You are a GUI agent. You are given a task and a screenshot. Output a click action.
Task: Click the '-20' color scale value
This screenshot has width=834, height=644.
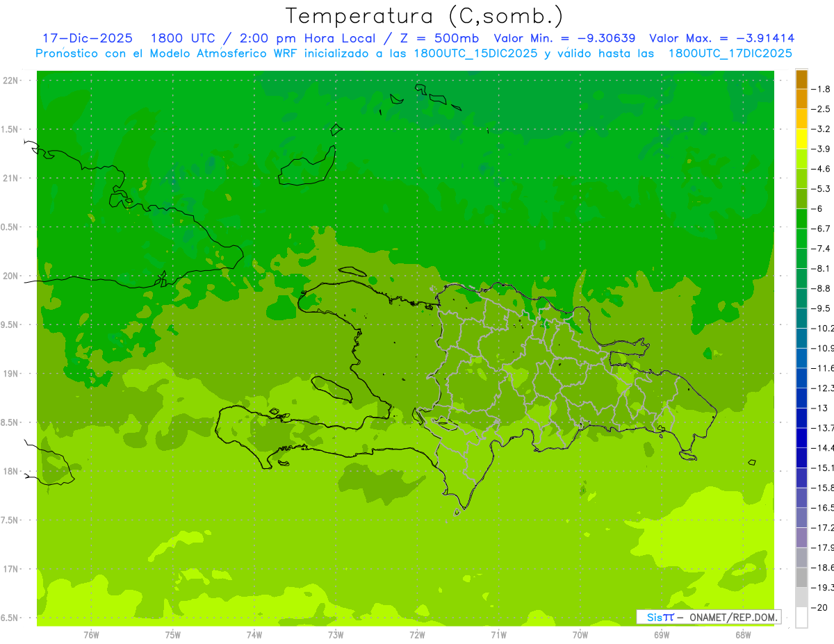tap(819, 607)
